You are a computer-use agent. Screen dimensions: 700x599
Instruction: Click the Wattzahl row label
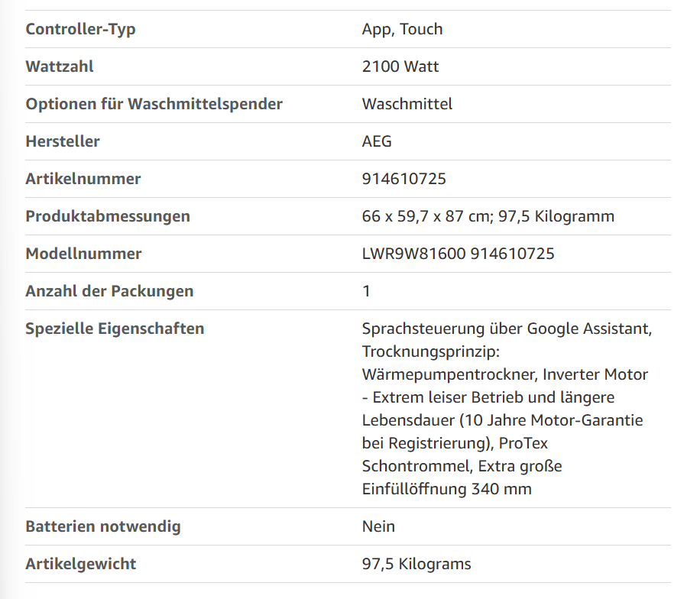60,66
